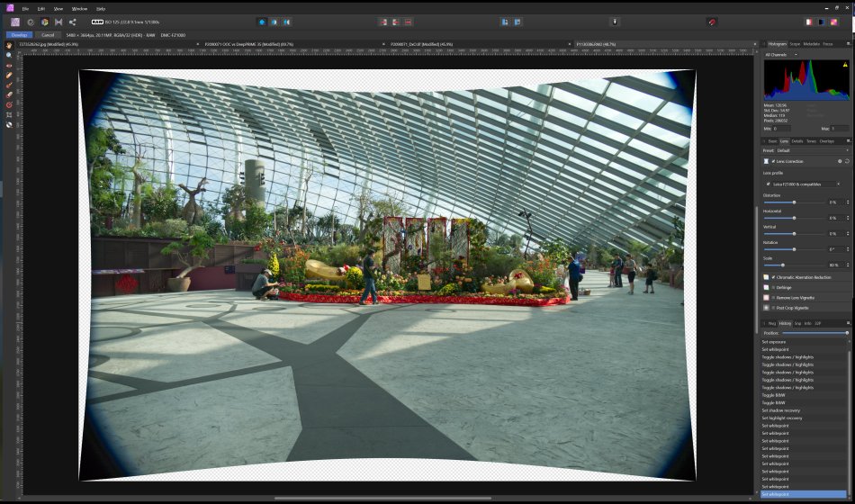Enable the Remove Lens Vignette checkbox
This screenshot has height=504, width=855.
(x=773, y=298)
